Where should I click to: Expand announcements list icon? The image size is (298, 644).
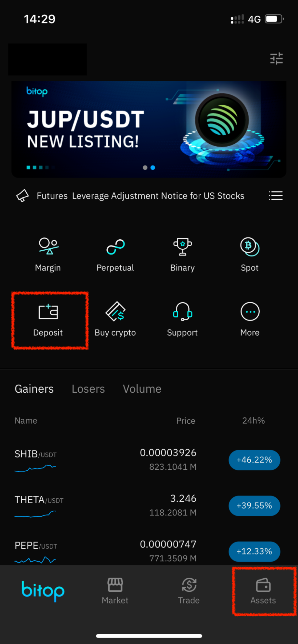pyautogui.click(x=276, y=196)
